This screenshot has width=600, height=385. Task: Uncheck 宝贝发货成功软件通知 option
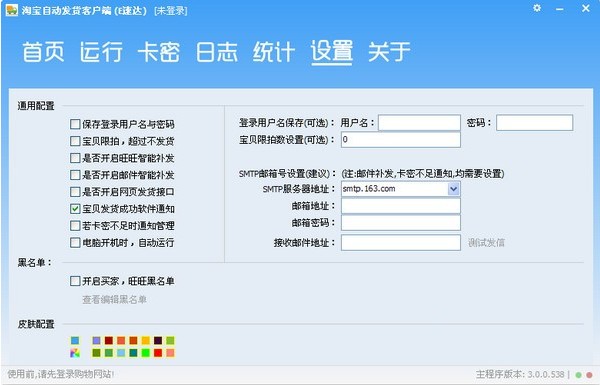click(75, 209)
